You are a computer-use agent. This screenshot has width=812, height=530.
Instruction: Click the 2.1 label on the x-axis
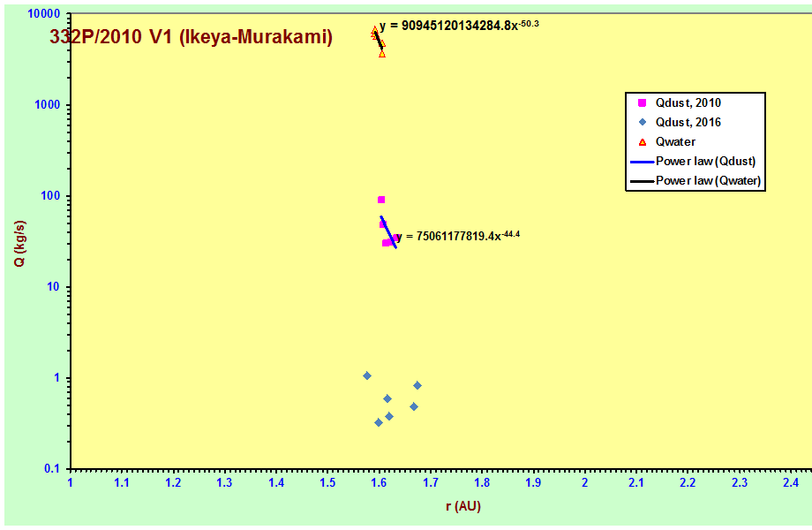(636, 483)
